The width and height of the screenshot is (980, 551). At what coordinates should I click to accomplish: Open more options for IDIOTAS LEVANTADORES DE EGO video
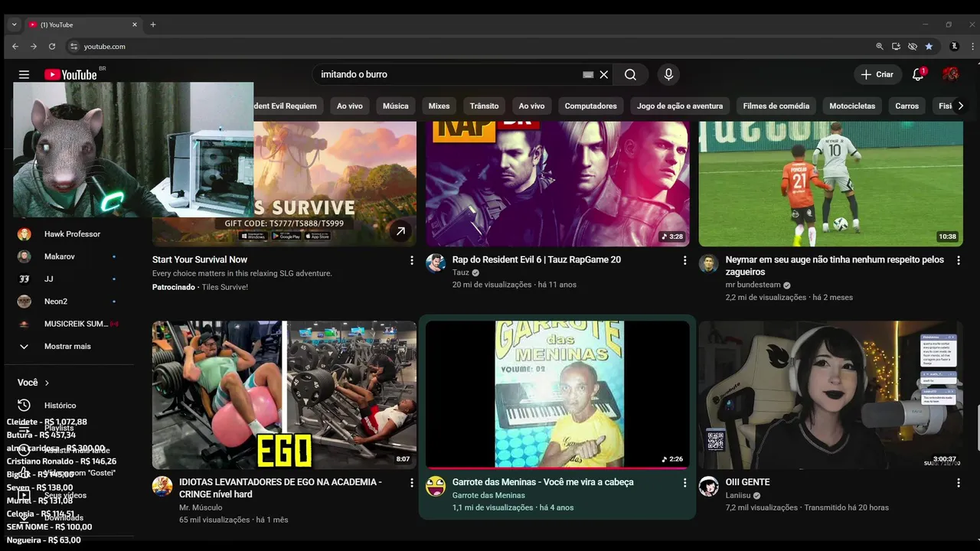tap(412, 483)
